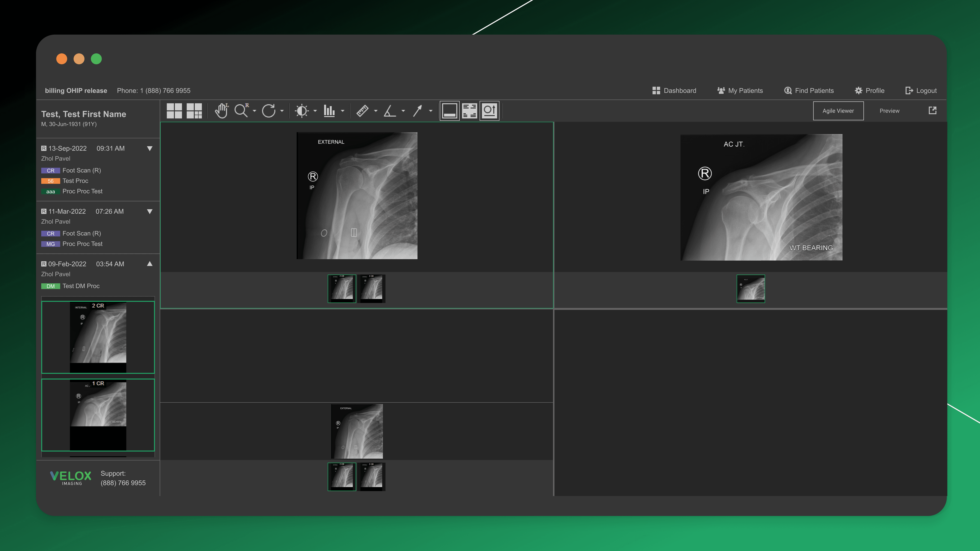Select the ruler measurement tool
The image size is (980, 551).
point(362,111)
